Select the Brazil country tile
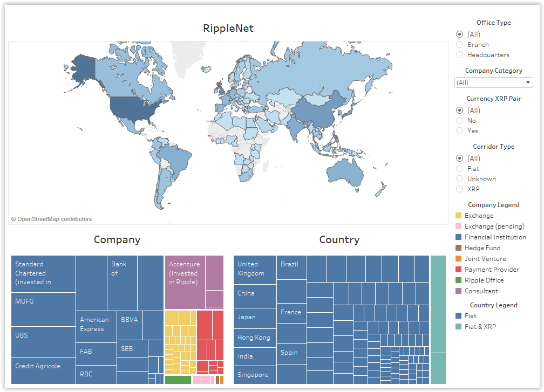The image size is (544, 392). tap(291, 267)
